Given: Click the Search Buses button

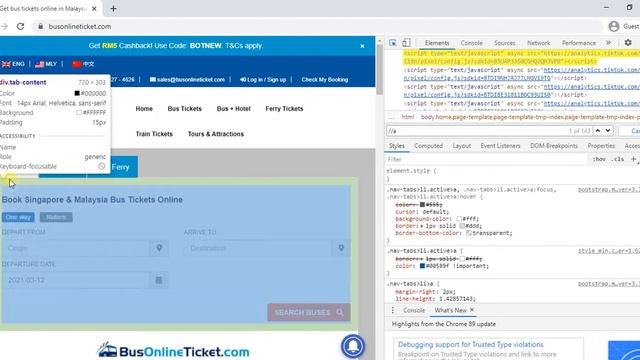Looking at the screenshot, I should pos(309,312).
